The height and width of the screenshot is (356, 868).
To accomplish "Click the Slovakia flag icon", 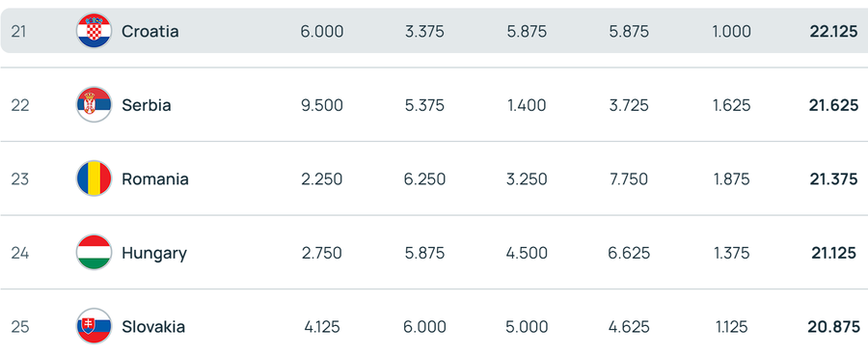I will (95, 327).
